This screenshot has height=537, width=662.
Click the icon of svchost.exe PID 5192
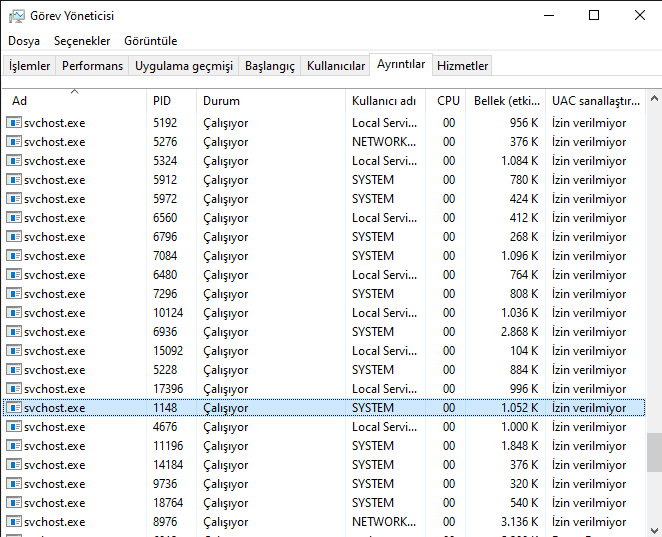(14, 122)
